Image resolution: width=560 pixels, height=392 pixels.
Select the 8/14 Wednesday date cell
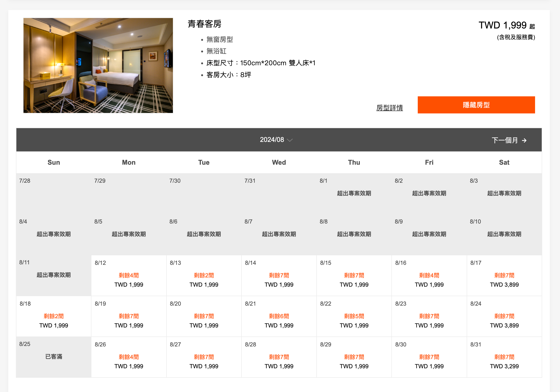click(x=279, y=275)
